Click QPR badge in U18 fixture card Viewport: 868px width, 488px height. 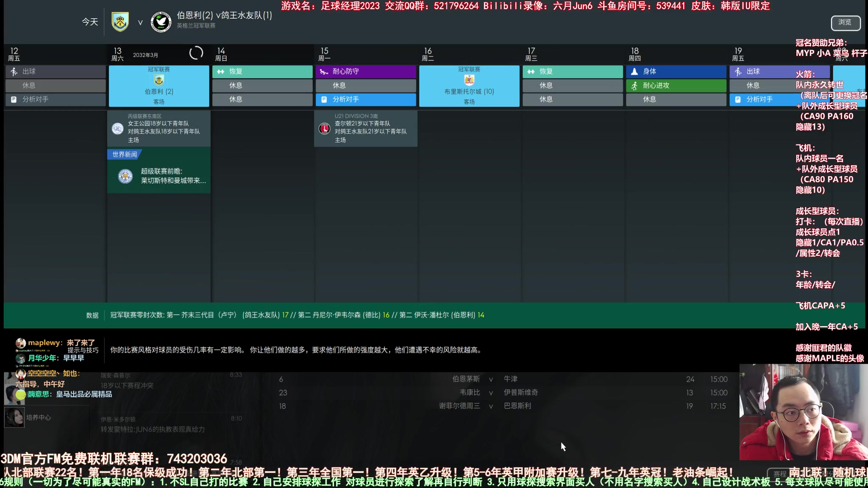pos(117,128)
